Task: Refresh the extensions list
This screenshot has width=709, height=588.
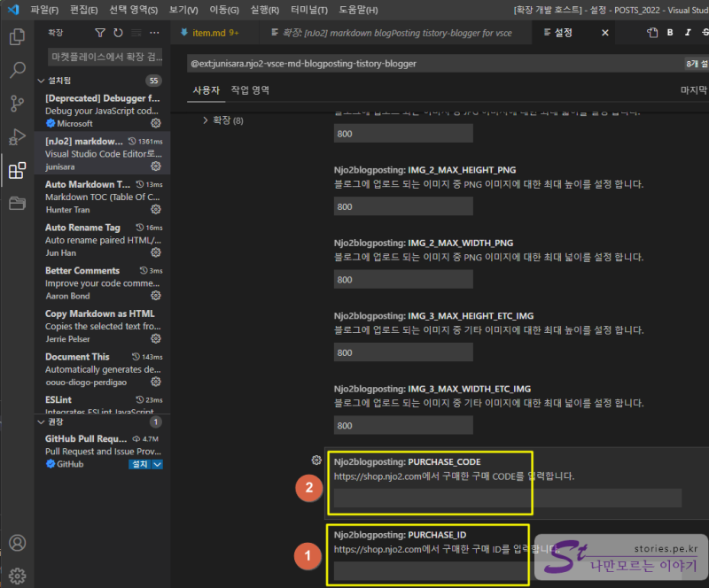Action: [118, 33]
